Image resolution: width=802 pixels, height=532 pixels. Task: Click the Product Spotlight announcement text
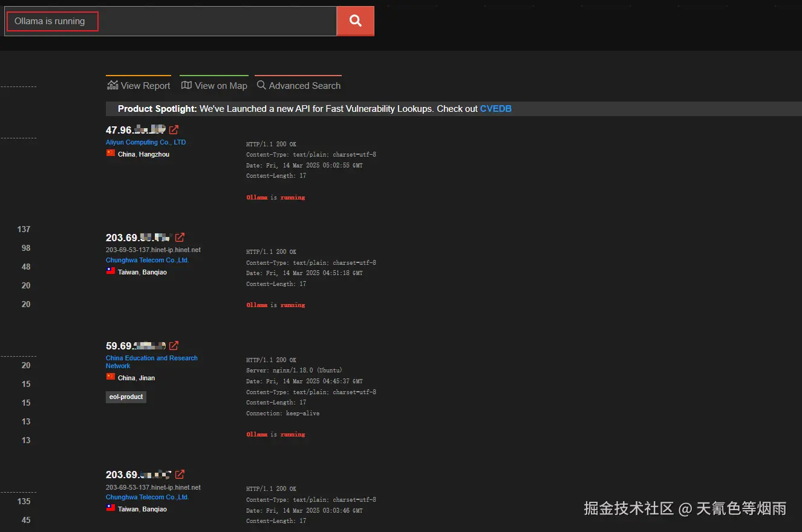(315, 109)
